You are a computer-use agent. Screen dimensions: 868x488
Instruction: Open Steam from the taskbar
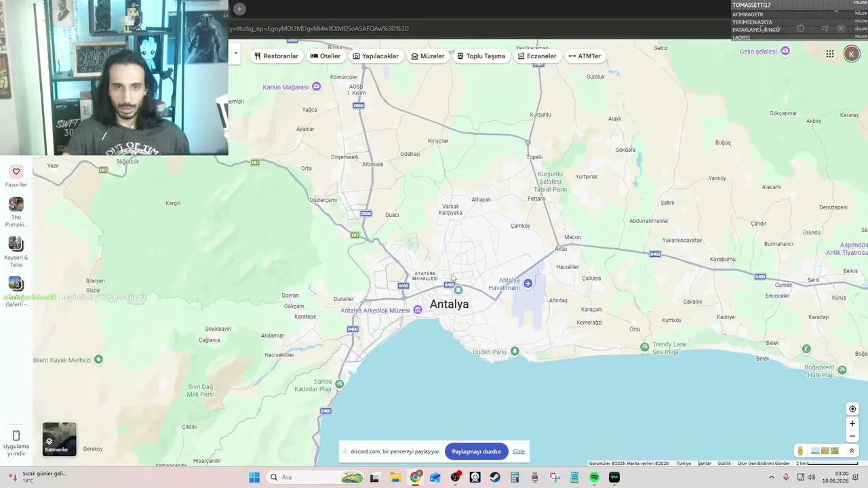pos(495,477)
